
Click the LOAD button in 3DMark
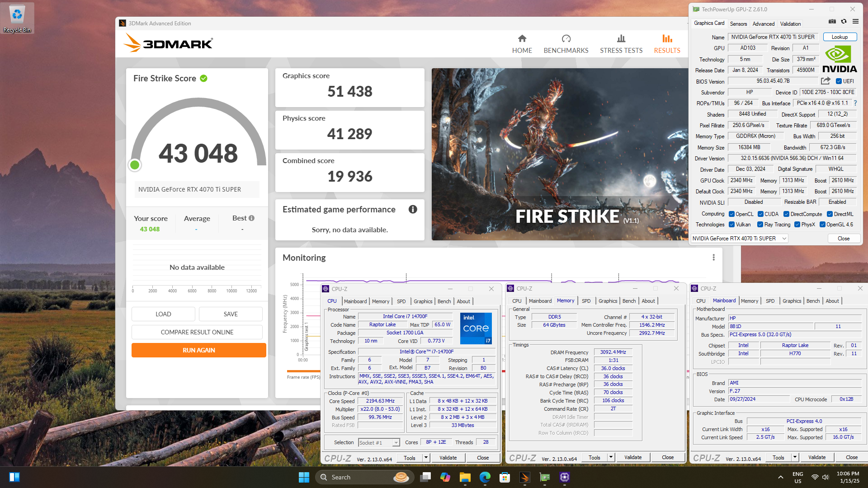tap(163, 314)
